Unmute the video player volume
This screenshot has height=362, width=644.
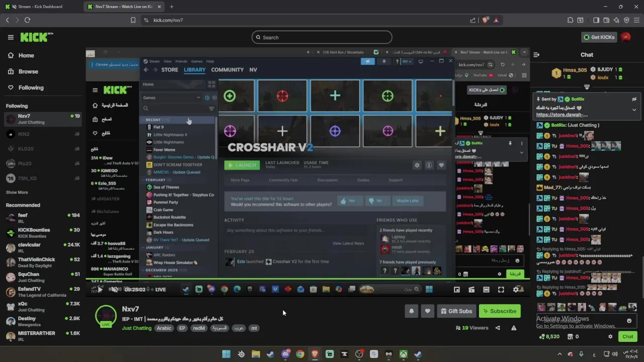point(114,289)
